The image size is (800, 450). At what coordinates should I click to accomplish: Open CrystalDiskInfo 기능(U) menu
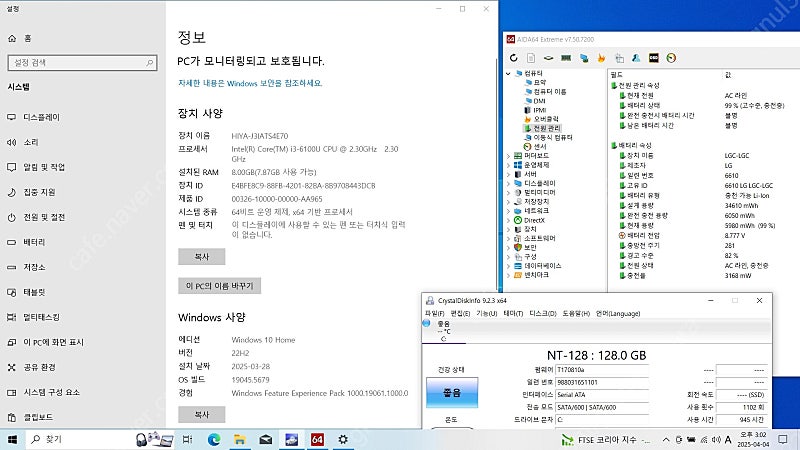[x=487, y=313]
